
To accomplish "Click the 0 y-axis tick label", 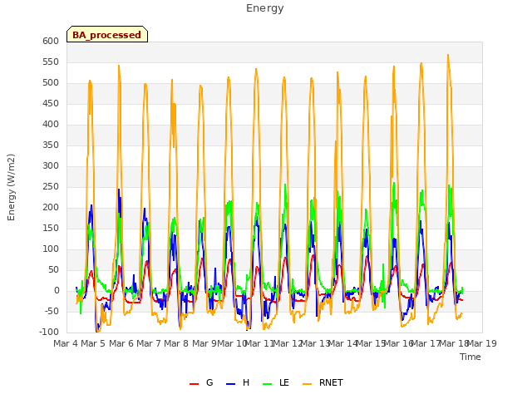I will pyautogui.click(x=57, y=291).
